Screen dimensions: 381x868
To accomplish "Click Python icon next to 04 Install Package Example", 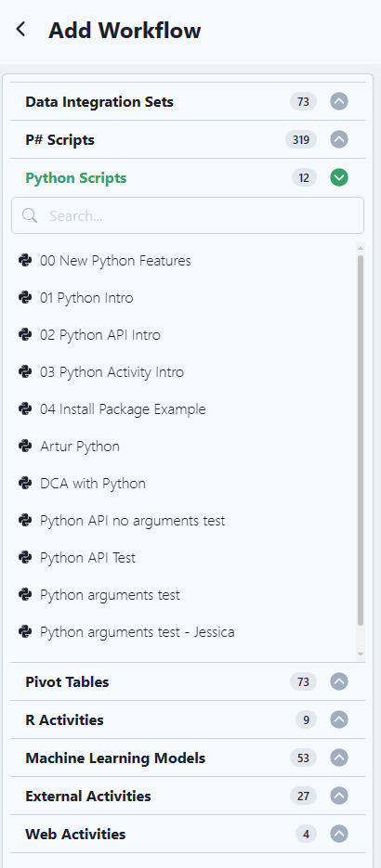I will (25, 408).
